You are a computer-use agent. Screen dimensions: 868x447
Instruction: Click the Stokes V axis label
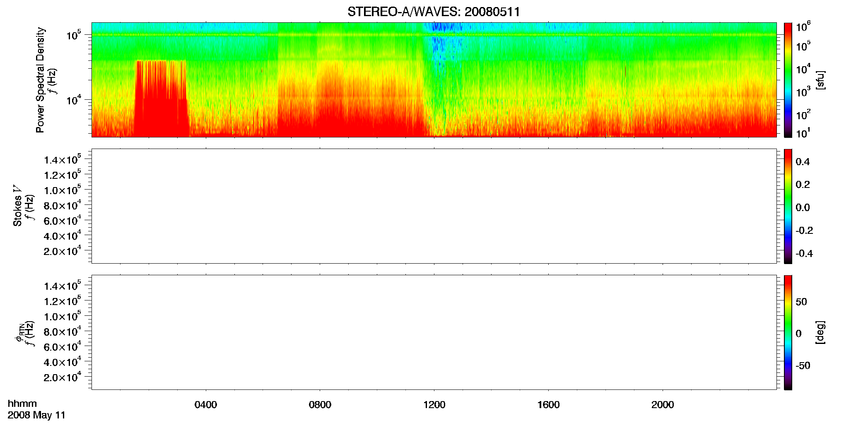[17, 206]
